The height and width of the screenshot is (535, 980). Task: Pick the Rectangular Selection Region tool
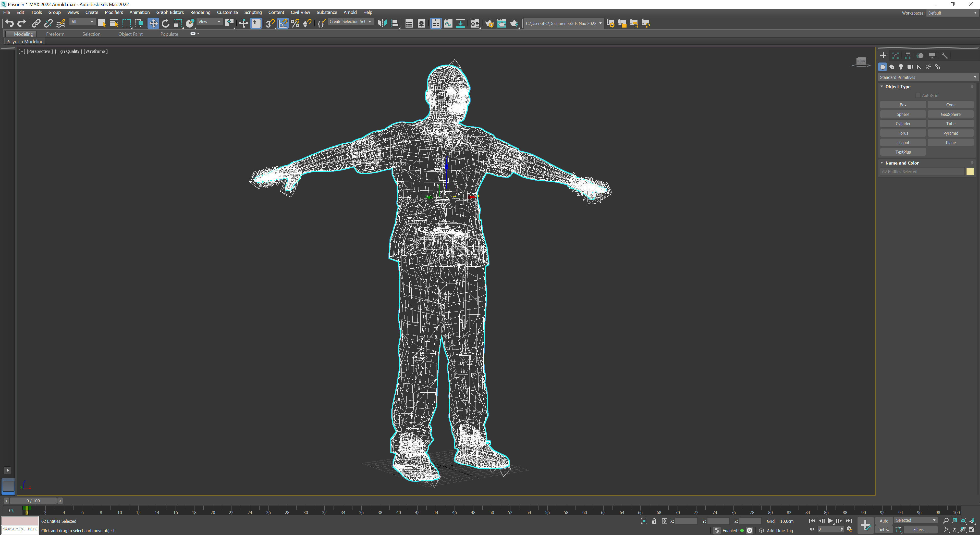tap(126, 23)
